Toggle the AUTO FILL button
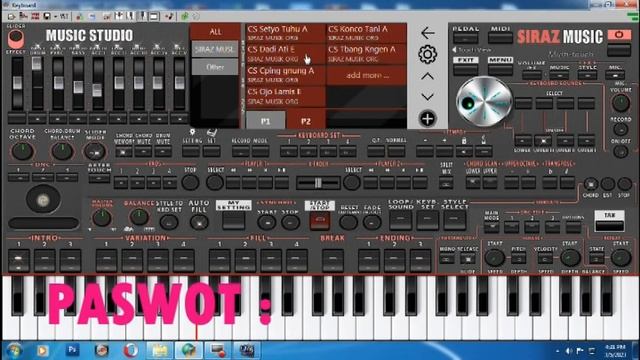Viewport: 640px width, 360px height. 199,222
